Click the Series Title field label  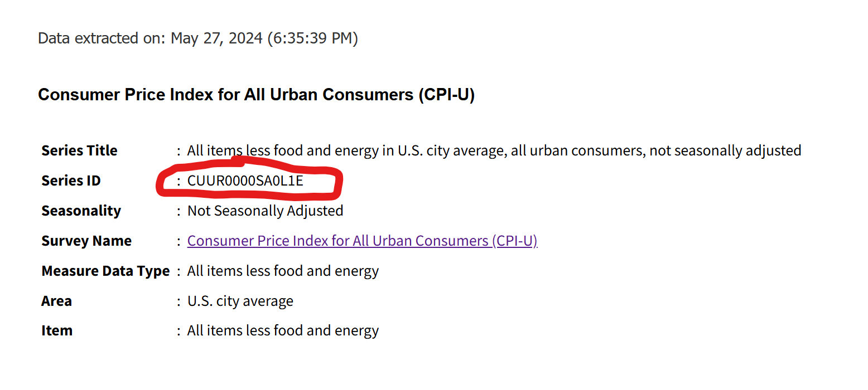pyautogui.click(x=79, y=150)
